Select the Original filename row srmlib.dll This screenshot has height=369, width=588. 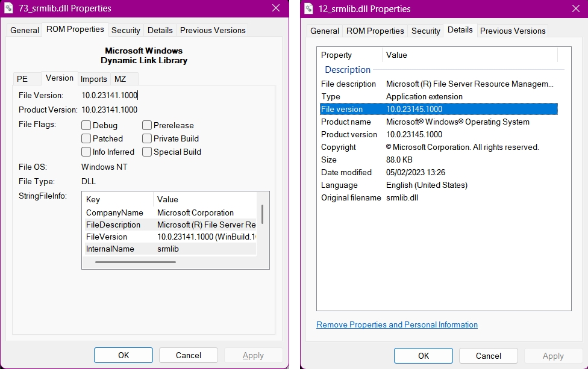[439, 198]
